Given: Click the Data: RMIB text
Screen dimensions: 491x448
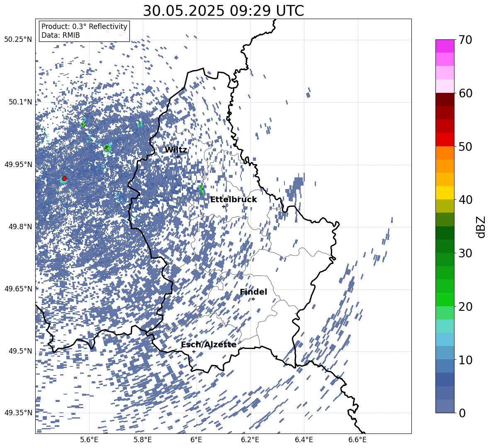Looking at the screenshot, I should coord(61,35).
